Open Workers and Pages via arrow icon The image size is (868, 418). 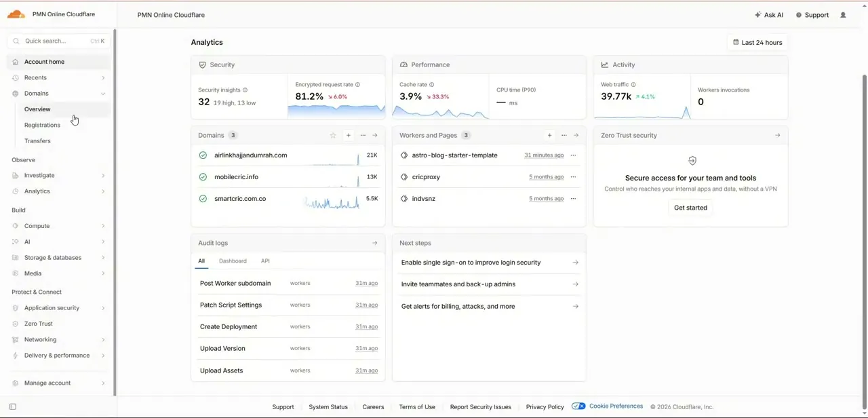coord(576,135)
